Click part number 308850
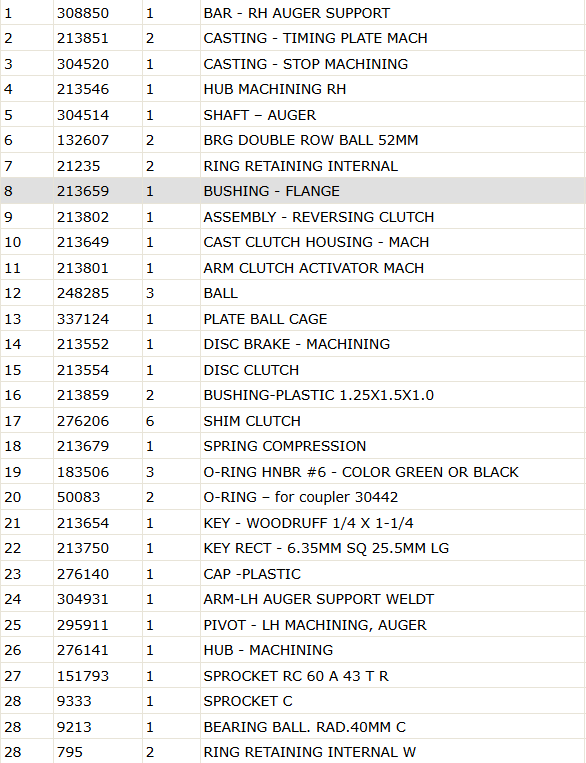Image resolution: width=586 pixels, height=763 pixels. pos(83,13)
